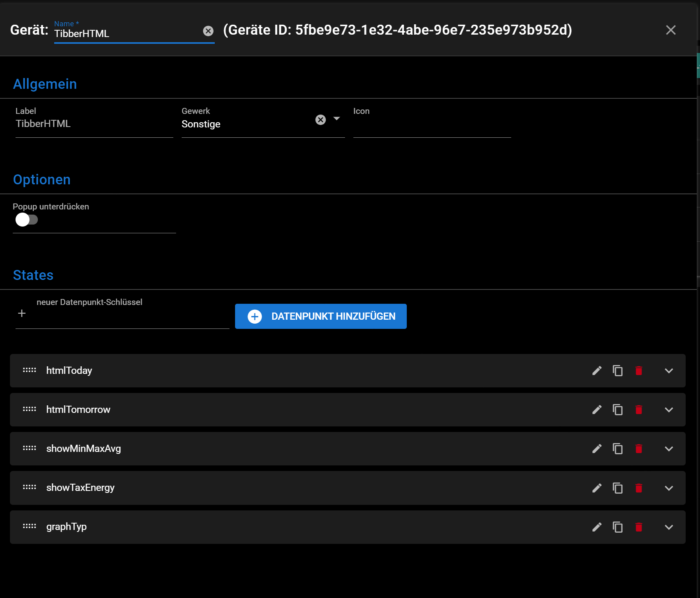Edit the htmlToday state with pencil icon
This screenshot has height=598, width=700.
click(596, 371)
